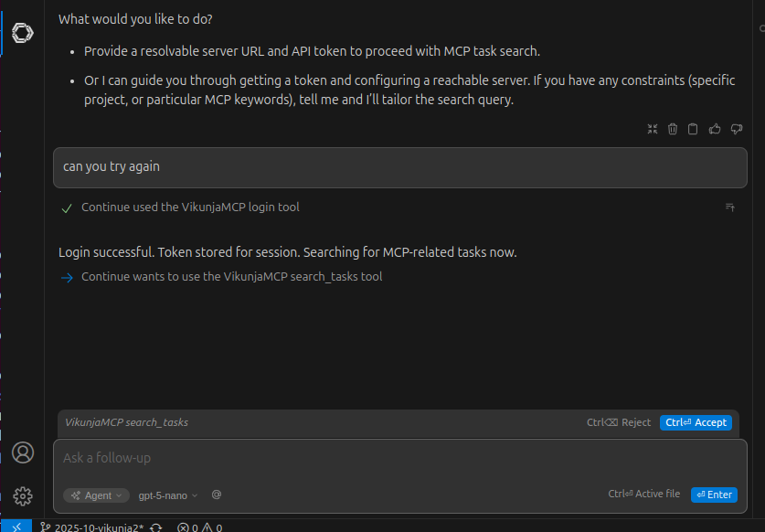The width and height of the screenshot is (765, 532).
Task: Expand the VikunjaMCP login tool call details
Action: [x=729, y=207]
